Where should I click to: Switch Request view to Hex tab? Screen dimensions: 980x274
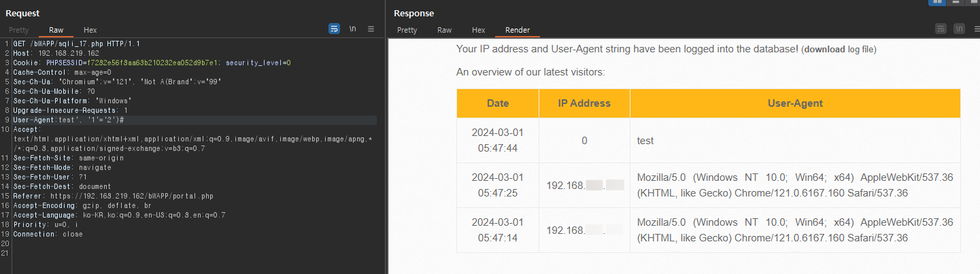[90, 30]
